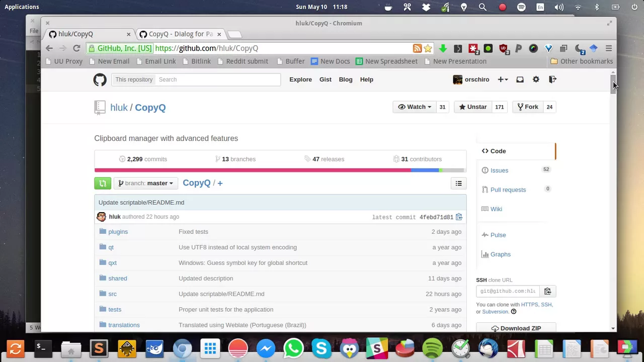Image resolution: width=644 pixels, height=362 pixels.
Task: Open the clone URL help icon
Action: coord(514,312)
